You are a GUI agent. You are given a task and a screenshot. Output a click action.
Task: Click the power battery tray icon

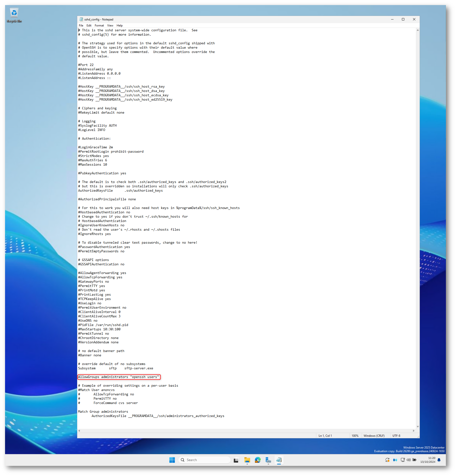[415, 460]
